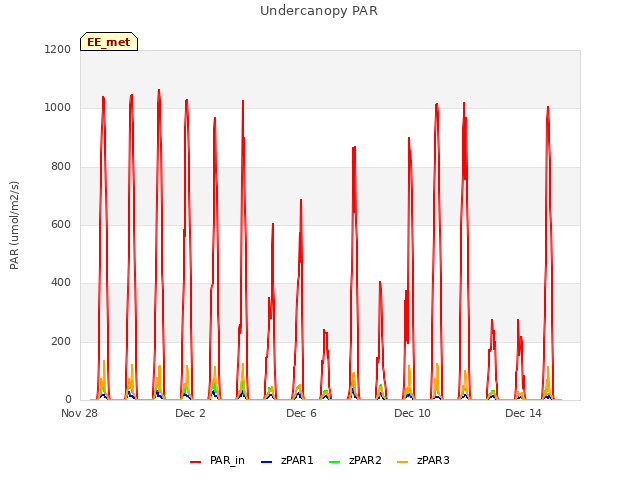
Task: Click the green zPAR2 legend swatch
Action: tap(334, 462)
